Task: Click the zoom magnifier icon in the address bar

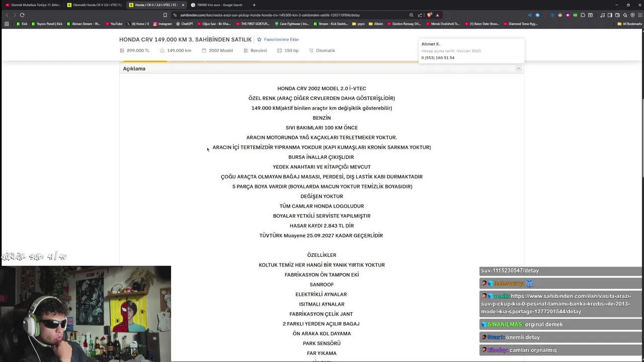Action: coord(411,15)
